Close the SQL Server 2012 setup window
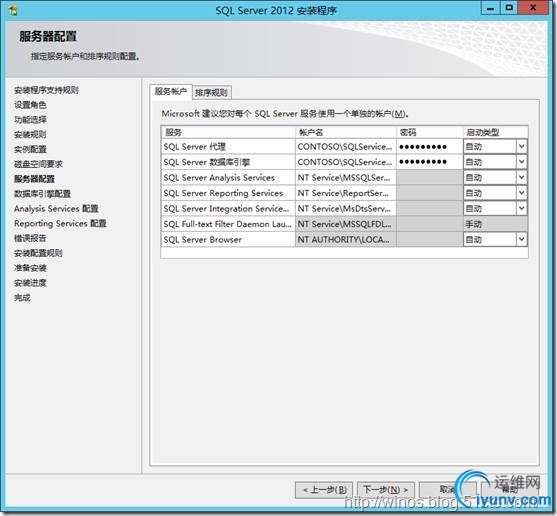The height and width of the screenshot is (516, 557). click(x=533, y=8)
